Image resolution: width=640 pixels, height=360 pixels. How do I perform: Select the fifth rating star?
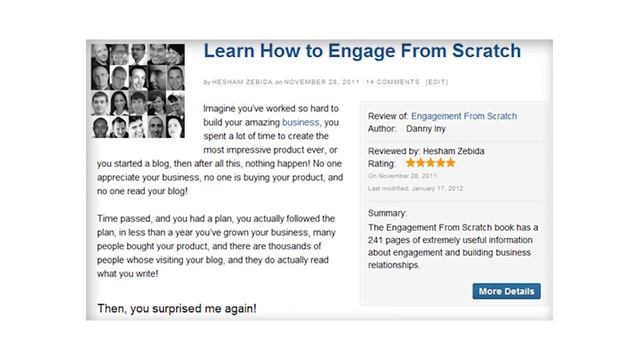click(451, 163)
